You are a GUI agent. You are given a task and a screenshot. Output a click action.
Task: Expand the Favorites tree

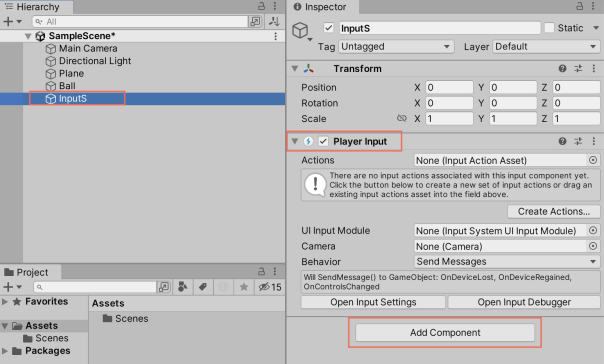5,302
